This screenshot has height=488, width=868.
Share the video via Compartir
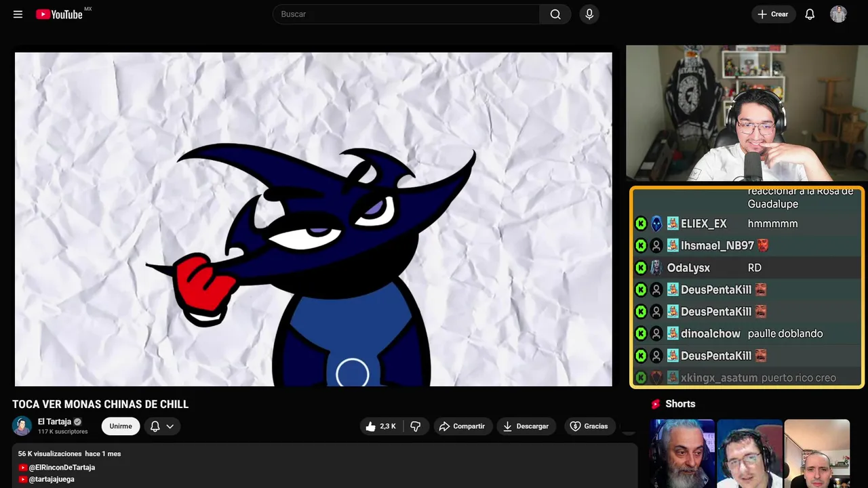click(x=462, y=426)
